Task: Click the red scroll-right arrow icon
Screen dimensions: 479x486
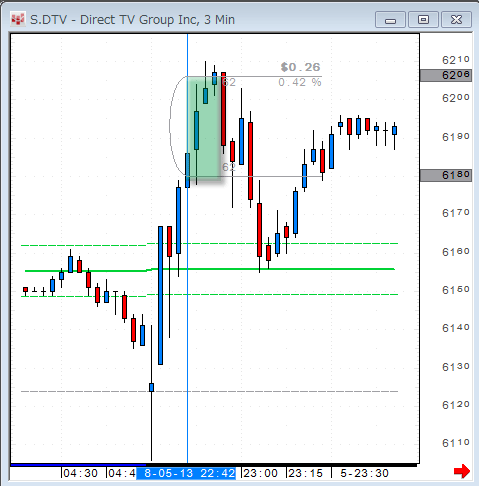Action: [462, 472]
